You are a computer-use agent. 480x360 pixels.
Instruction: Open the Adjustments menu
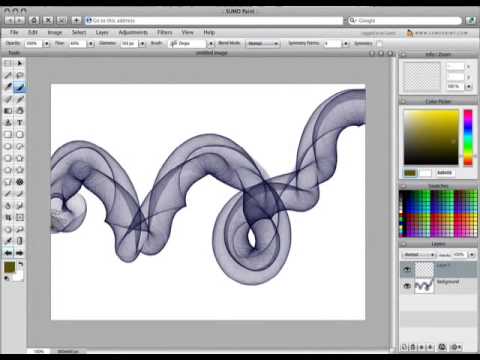tap(133, 32)
